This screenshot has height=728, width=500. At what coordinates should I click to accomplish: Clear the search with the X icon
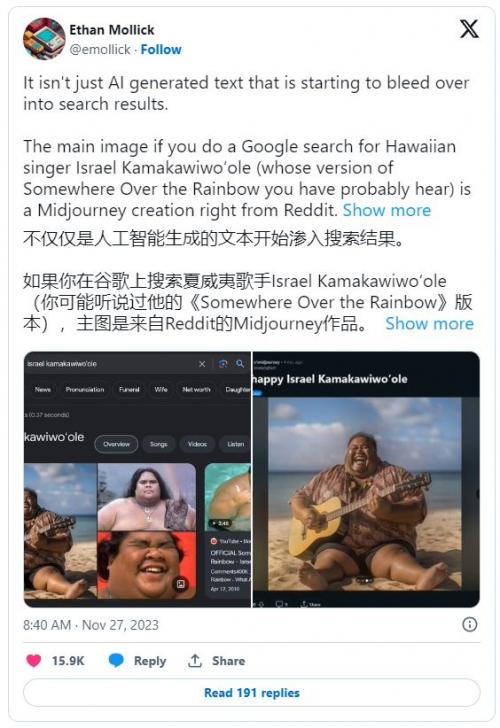coord(202,364)
